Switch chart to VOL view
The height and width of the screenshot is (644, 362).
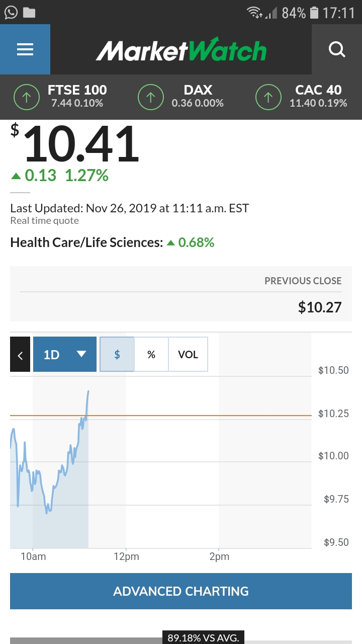[x=188, y=354]
